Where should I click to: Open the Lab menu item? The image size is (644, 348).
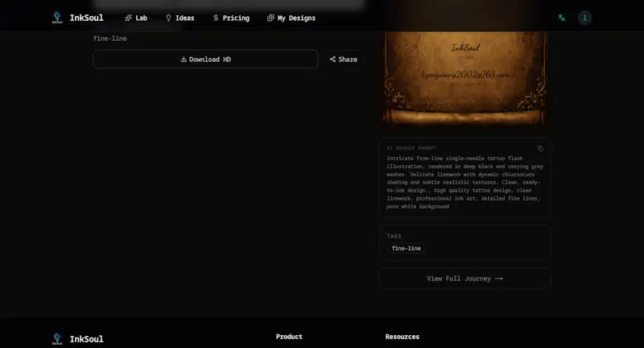coord(136,18)
